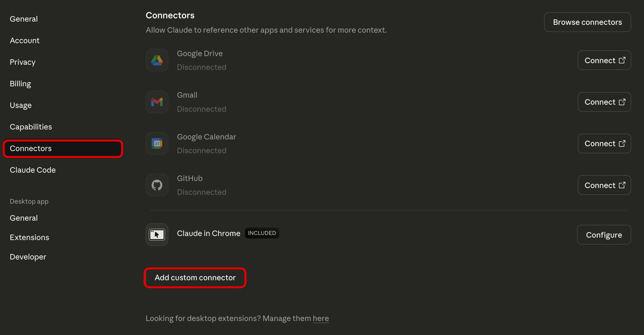Select Claude Code in sidebar
This screenshot has width=644, height=335.
pyautogui.click(x=33, y=170)
